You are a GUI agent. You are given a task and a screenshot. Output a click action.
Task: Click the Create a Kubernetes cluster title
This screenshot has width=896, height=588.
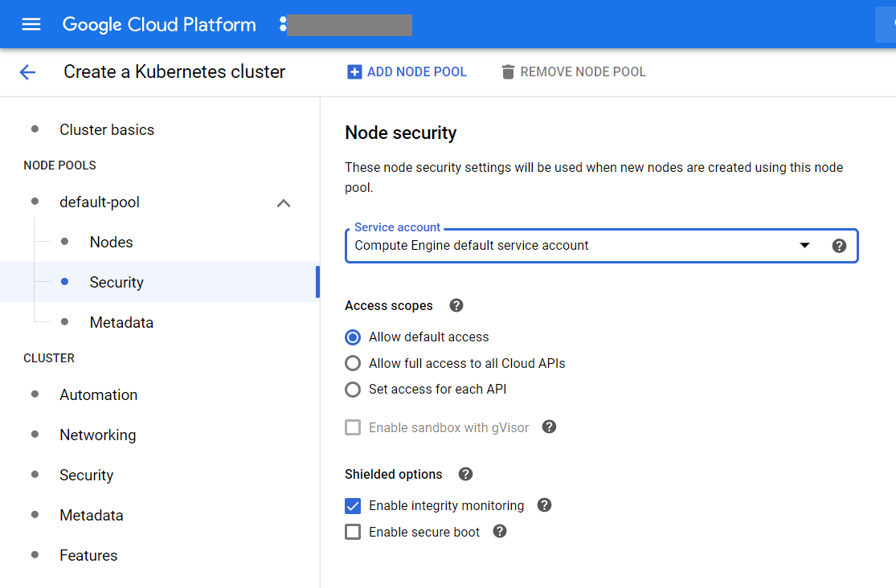pos(174,72)
